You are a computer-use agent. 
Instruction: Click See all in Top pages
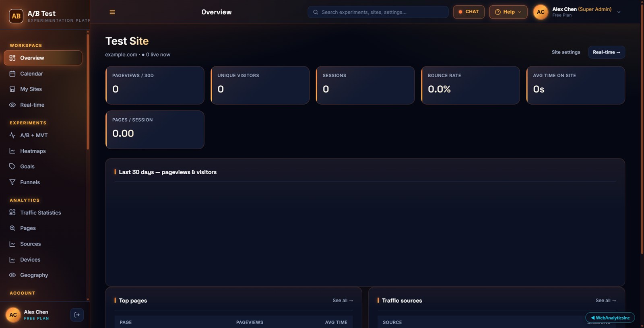pos(343,301)
